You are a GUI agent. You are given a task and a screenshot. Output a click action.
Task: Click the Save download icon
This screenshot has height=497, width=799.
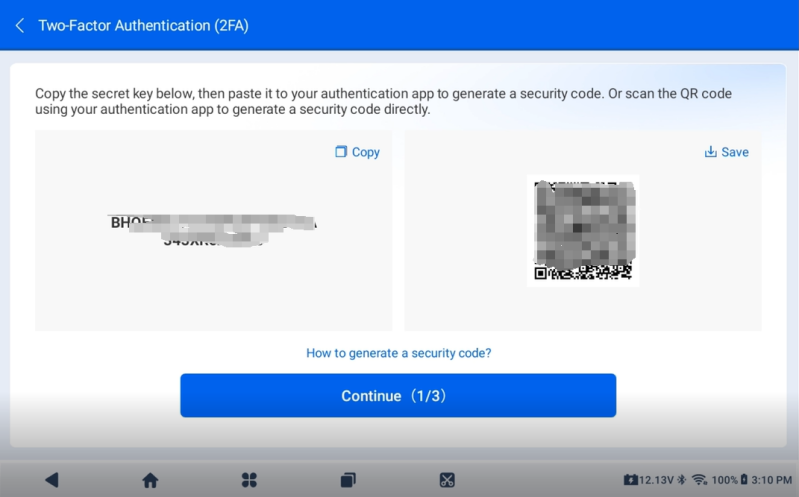coord(710,152)
